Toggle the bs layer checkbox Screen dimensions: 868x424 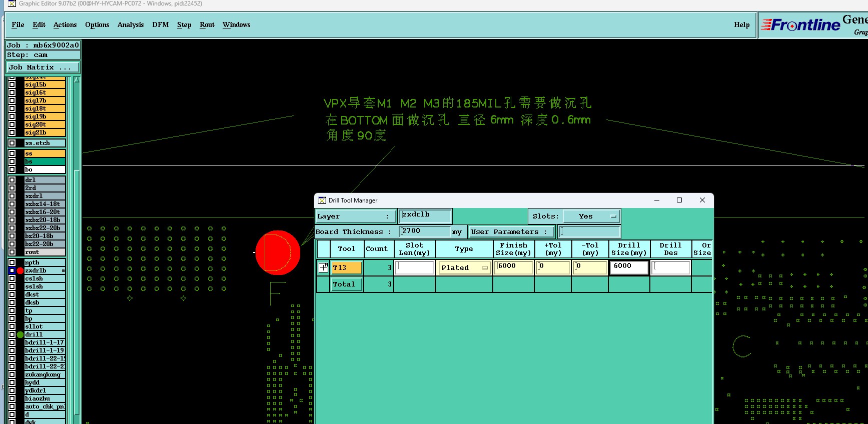[x=12, y=161]
